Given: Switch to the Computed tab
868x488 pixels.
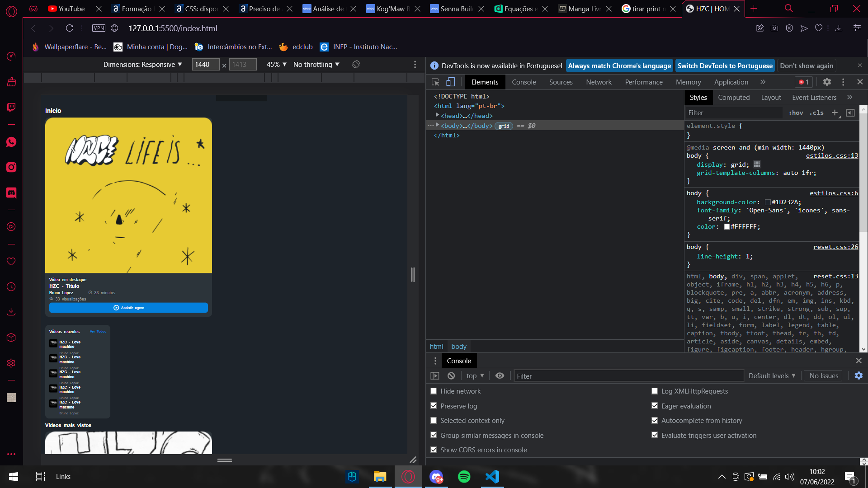Looking at the screenshot, I should point(734,97).
